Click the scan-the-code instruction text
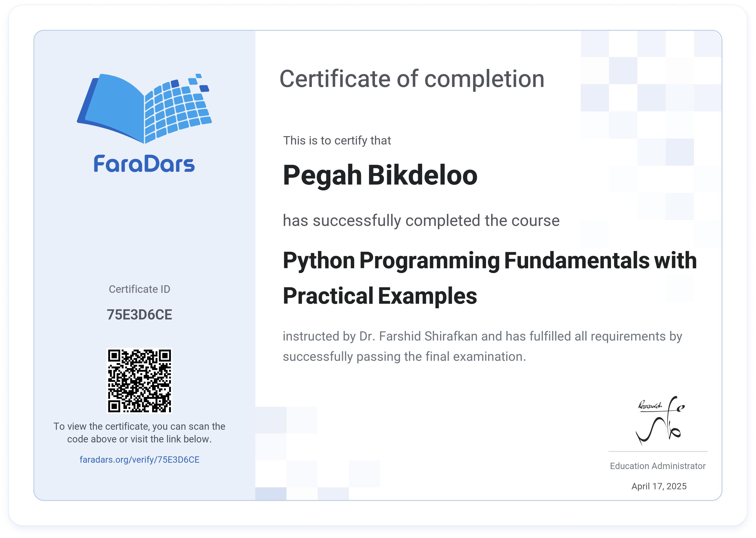Screen dimensions: 756x538 point(139,433)
